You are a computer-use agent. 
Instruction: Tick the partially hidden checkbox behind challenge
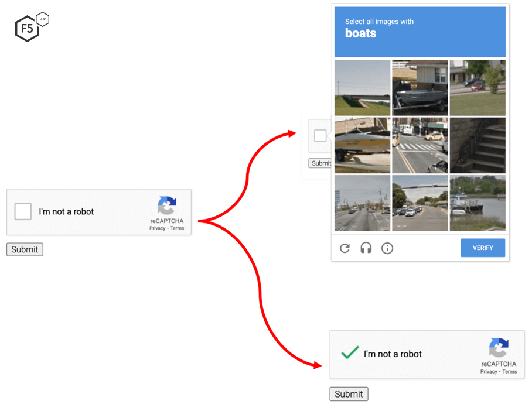[320, 136]
